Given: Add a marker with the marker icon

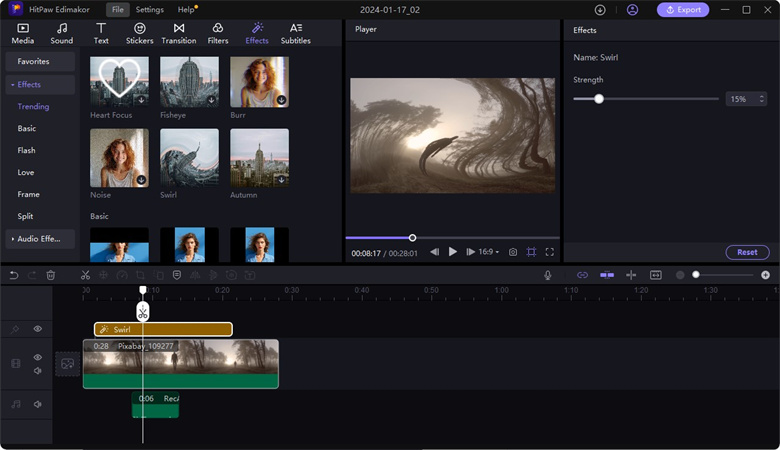Looking at the screenshot, I should 177,275.
